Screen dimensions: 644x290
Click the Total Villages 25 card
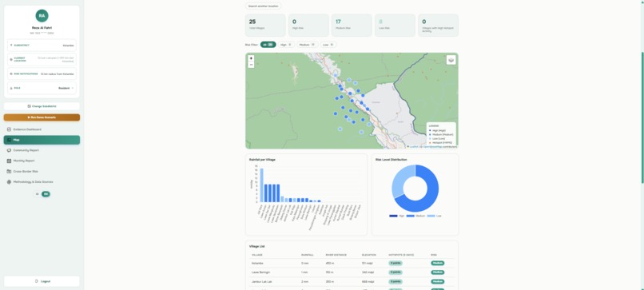click(265, 26)
